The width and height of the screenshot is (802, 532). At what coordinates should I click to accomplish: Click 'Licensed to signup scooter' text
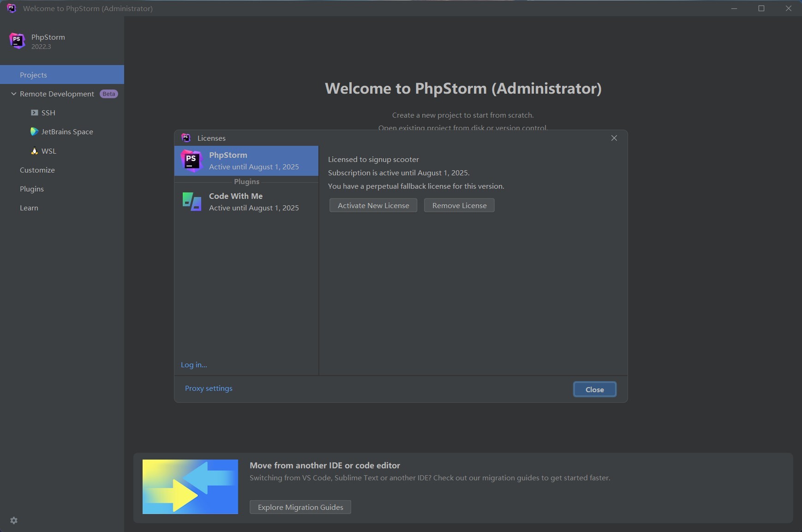[373, 159]
